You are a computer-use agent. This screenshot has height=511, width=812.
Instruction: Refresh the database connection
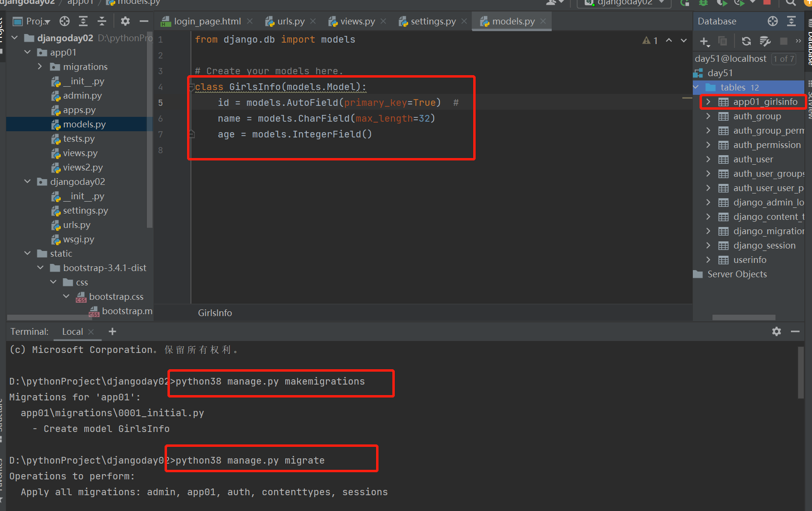coord(746,42)
